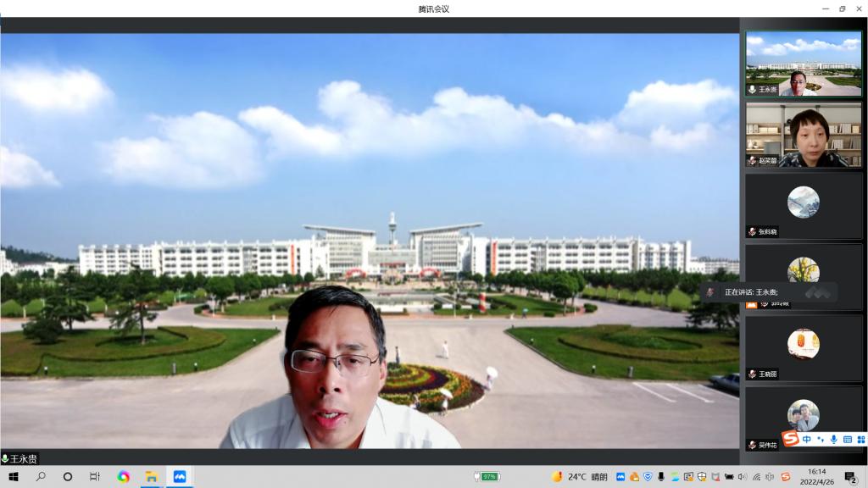Viewport: 868px width, 488px height.
Task: Open the Windows notification center
Action: point(850,477)
